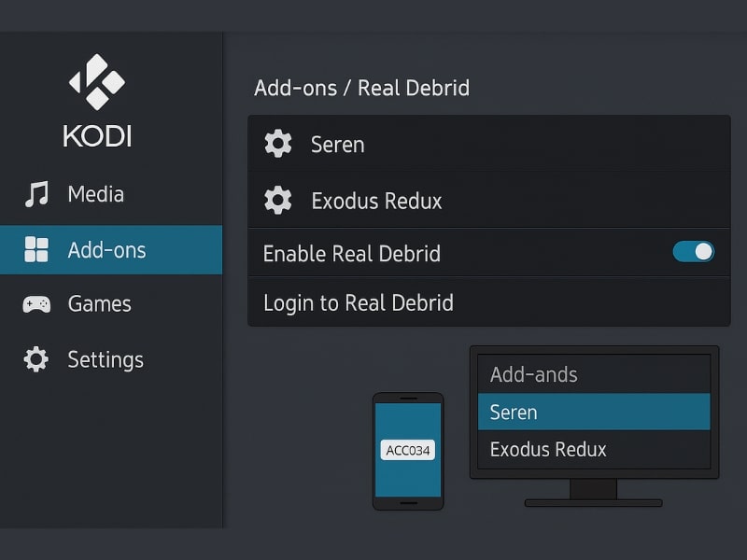
Task: Click the Games controller icon
Action: [36, 304]
